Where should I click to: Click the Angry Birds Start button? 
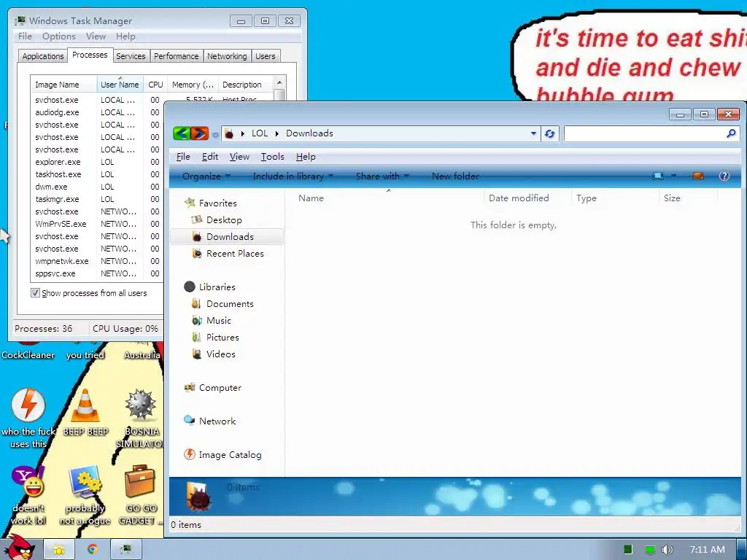(19, 548)
